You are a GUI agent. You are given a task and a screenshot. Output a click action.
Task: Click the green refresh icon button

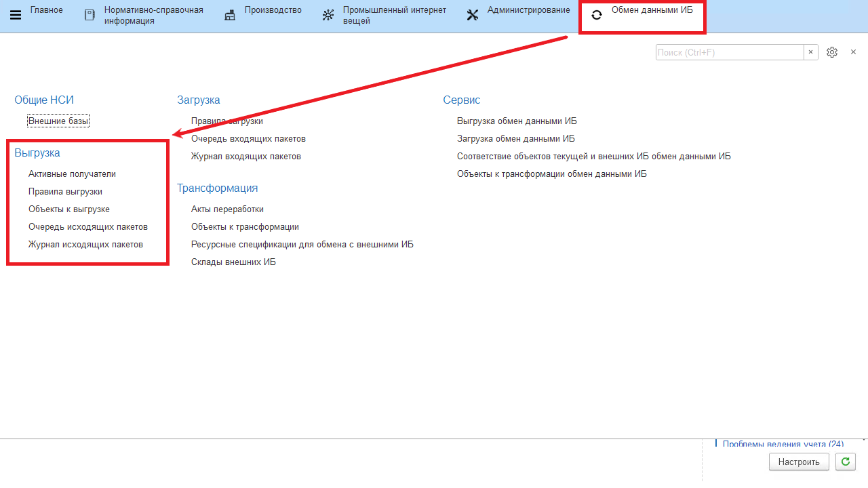coord(845,462)
